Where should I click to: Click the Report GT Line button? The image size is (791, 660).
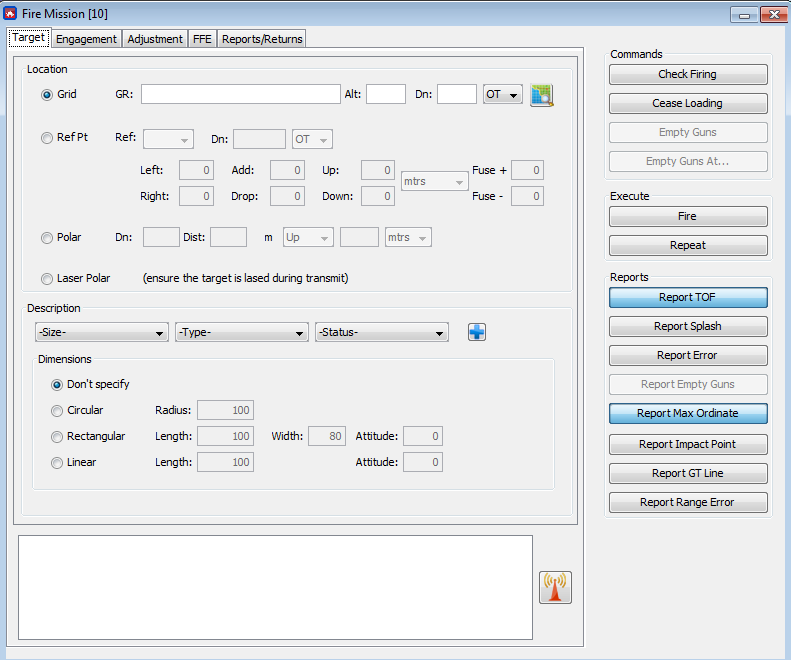(x=688, y=474)
